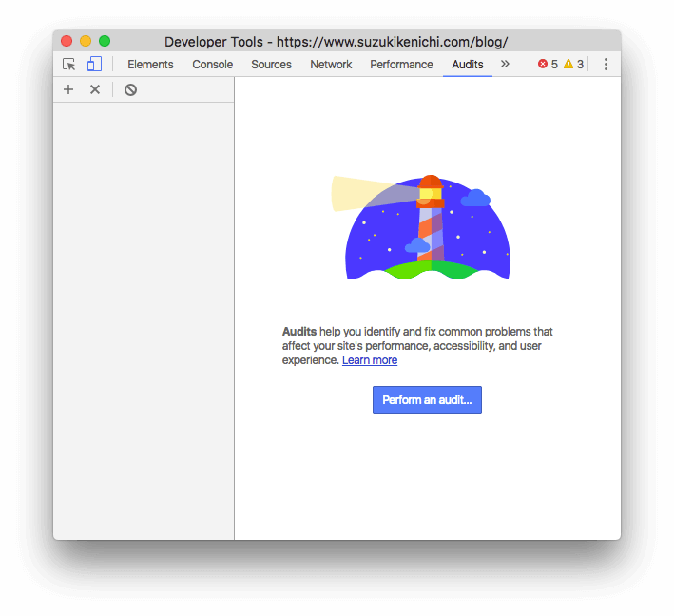Click the red close window button
Image resolution: width=674 pixels, height=616 pixels.
pyautogui.click(x=67, y=41)
